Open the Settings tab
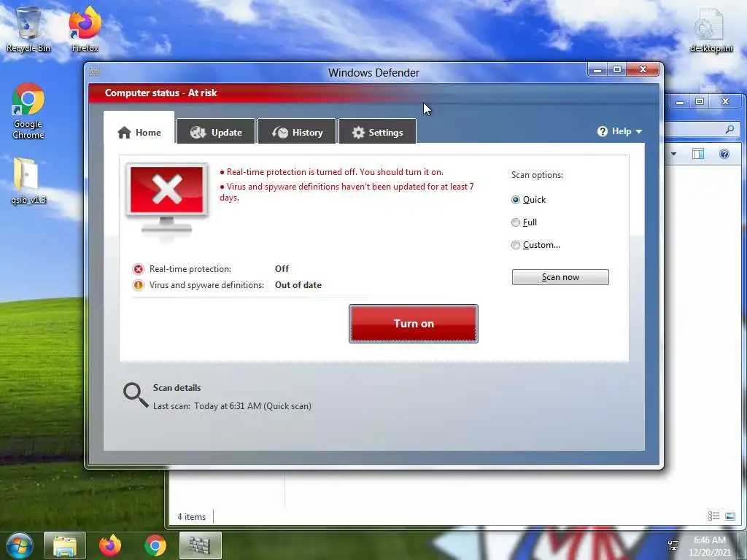This screenshot has height=560, width=747. (377, 132)
